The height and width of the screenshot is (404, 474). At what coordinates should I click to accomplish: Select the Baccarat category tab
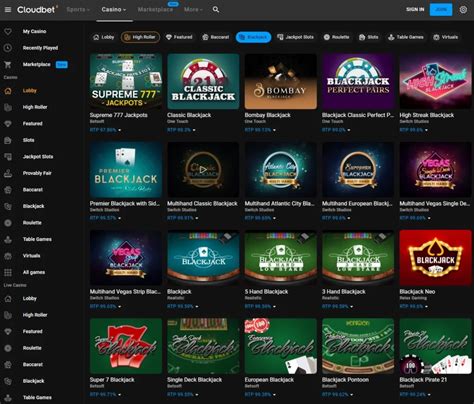pos(216,37)
